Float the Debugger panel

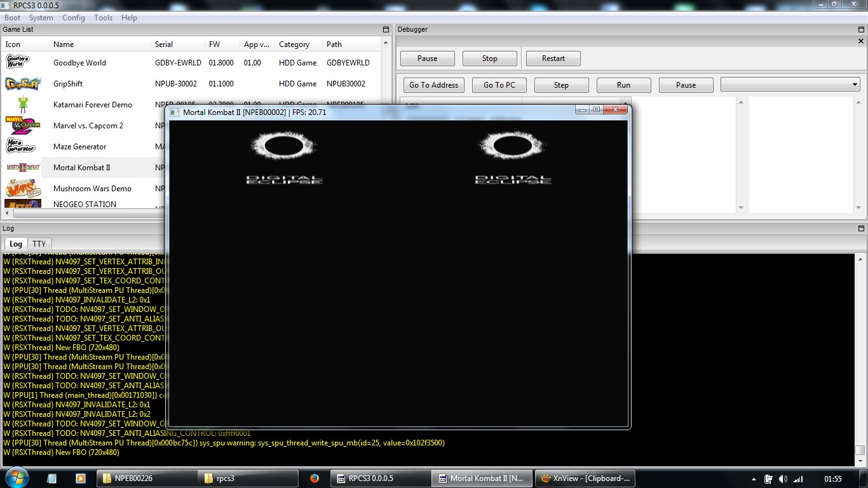(x=861, y=30)
